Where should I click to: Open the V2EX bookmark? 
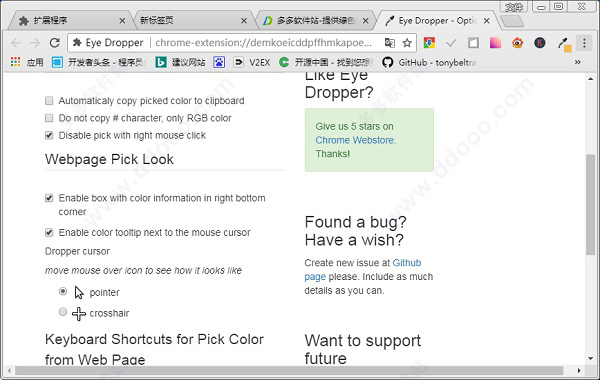click(x=251, y=62)
